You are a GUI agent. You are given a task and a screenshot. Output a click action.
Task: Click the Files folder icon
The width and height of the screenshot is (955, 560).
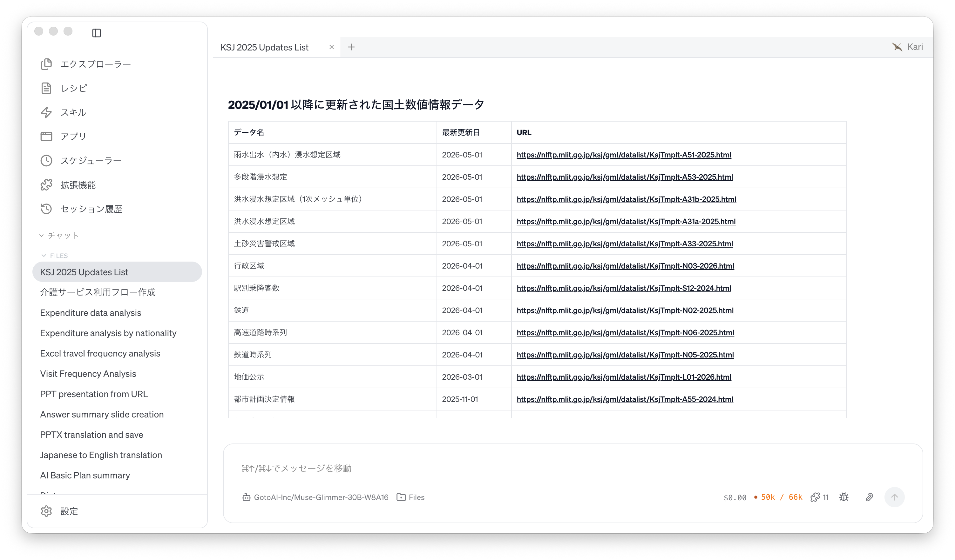(x=401, y=497)
